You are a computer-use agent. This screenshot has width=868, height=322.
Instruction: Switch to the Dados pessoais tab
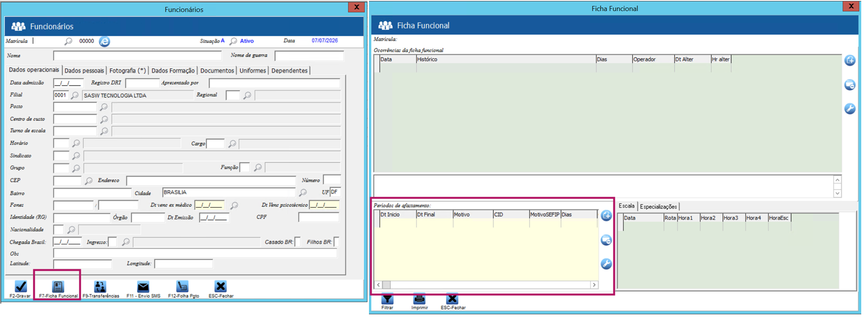click(84, 71)
